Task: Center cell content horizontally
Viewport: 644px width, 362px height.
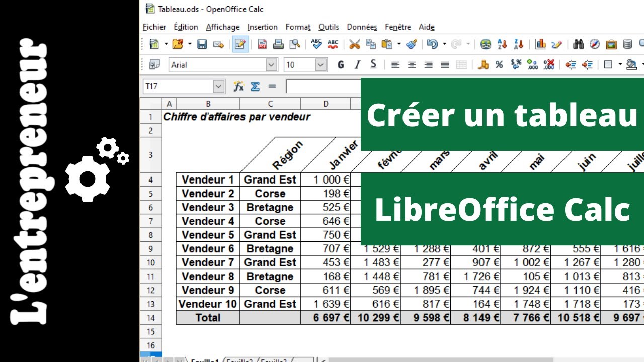Action: (x=412, y=64)
